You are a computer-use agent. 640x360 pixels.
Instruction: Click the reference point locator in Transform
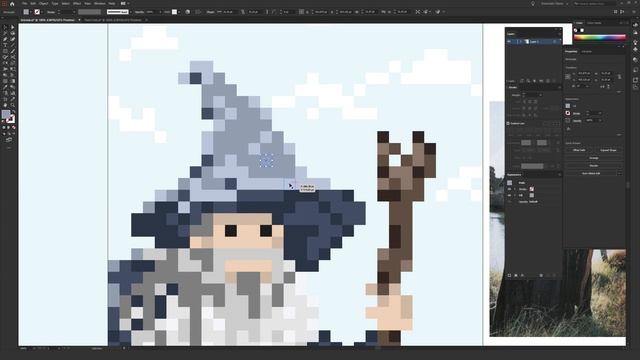point(568,77)
